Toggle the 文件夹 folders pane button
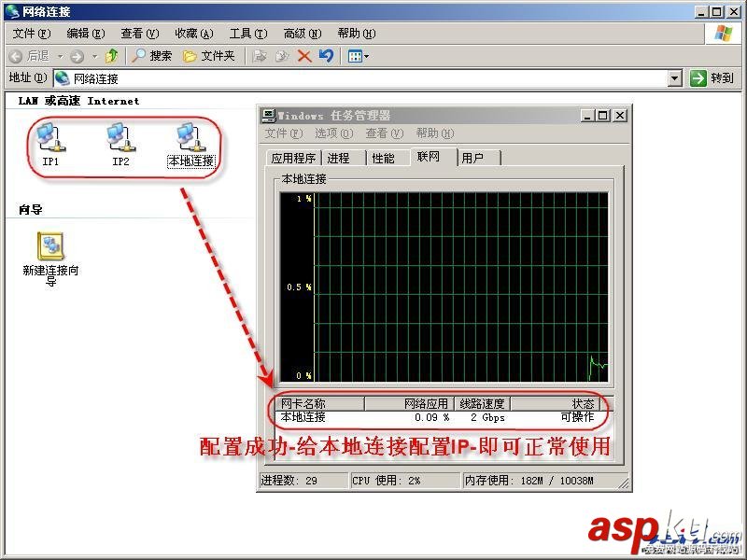747x560 pixels. tap(208, 56)
